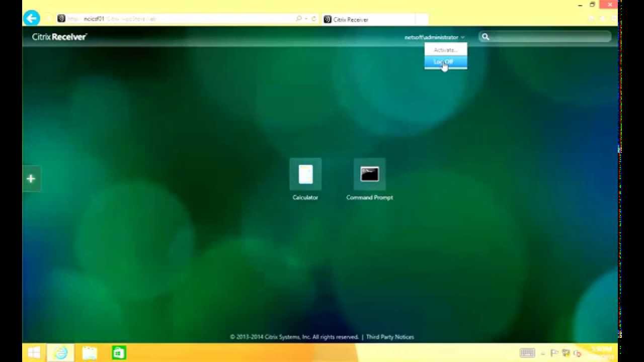Open Windows Start button on taskbar
The width and height of the screenshot is (644, 362).
point(34,353)
